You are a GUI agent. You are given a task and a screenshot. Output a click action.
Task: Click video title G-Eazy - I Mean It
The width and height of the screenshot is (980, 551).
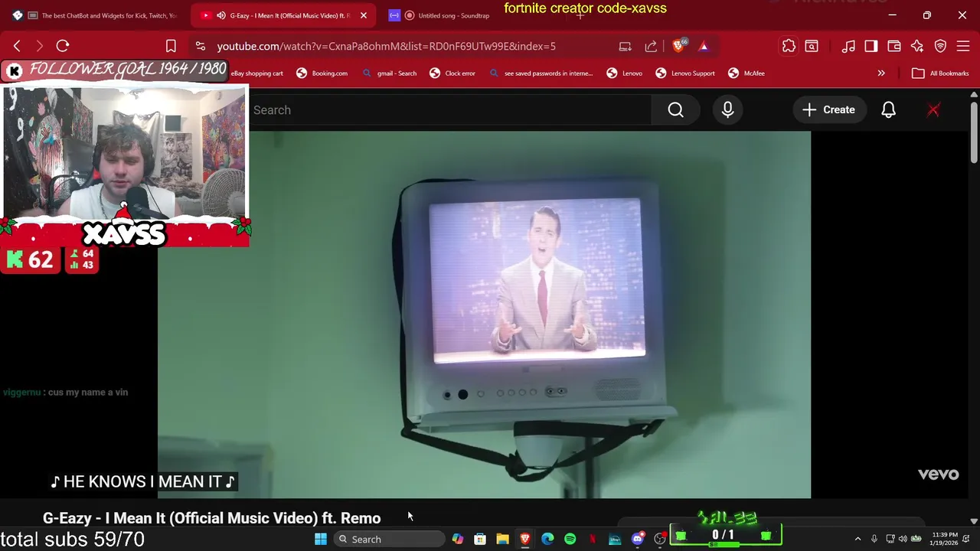(x=211, y=518)
